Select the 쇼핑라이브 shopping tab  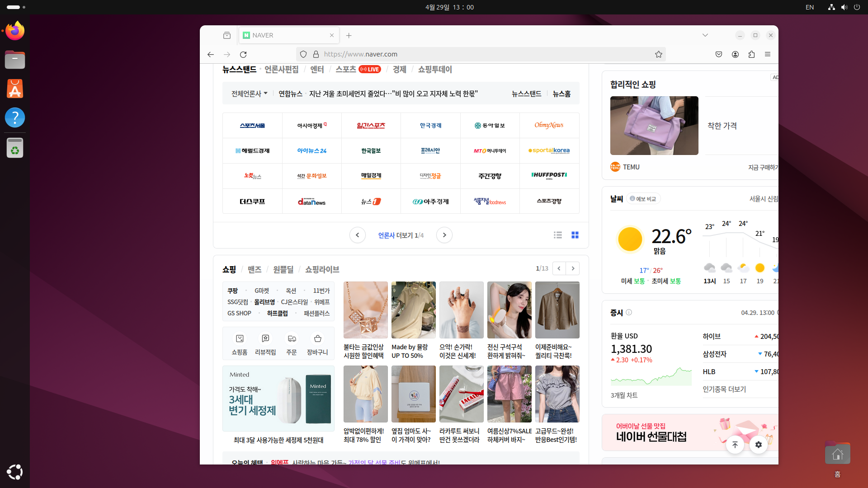point(322,269)
